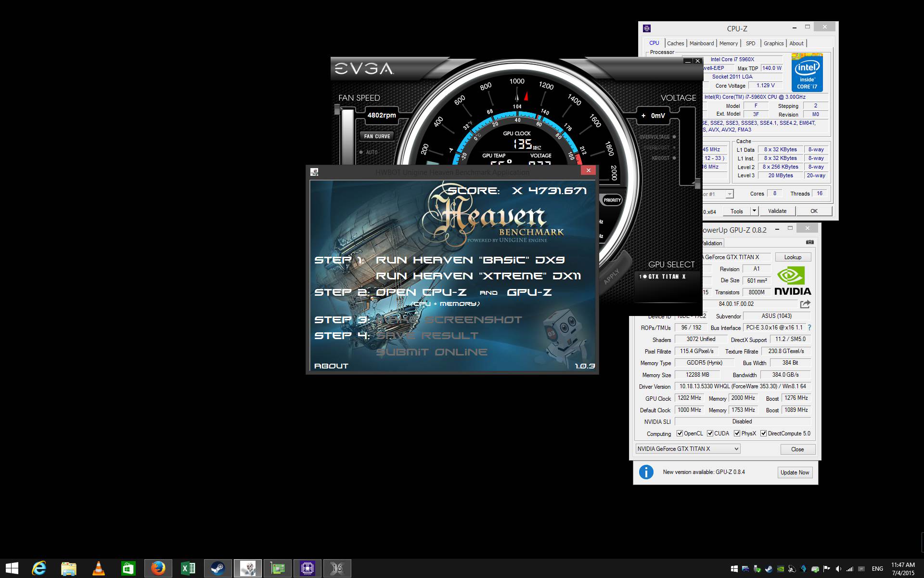Click the NVIDIA logo in GPU-Z
924x578 pixels.
coord(792,281)
